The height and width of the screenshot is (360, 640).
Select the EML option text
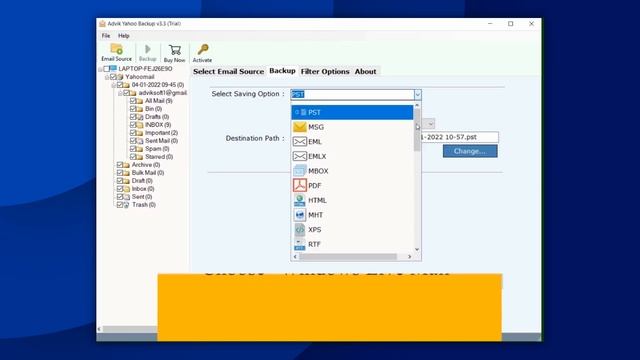click(x=315, y=142)
